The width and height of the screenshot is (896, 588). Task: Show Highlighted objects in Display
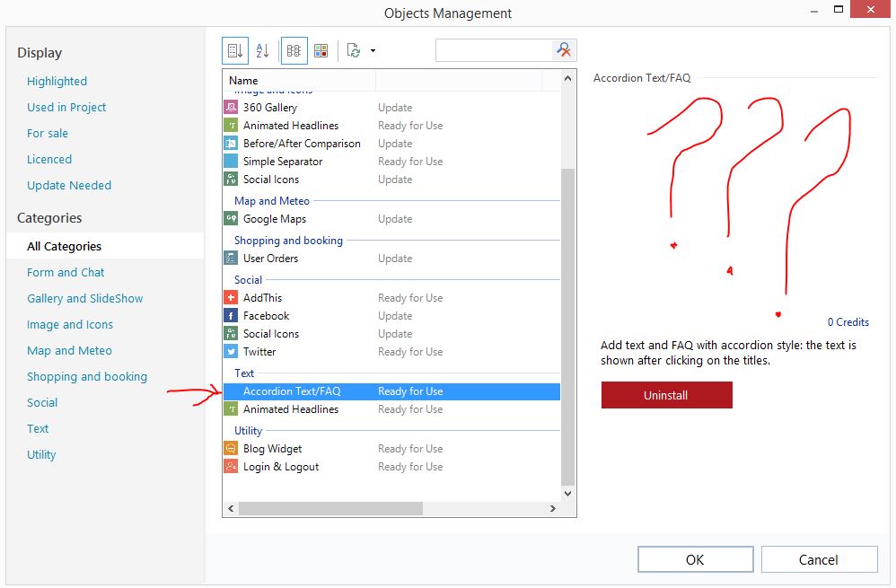click(x=57, y=81)
